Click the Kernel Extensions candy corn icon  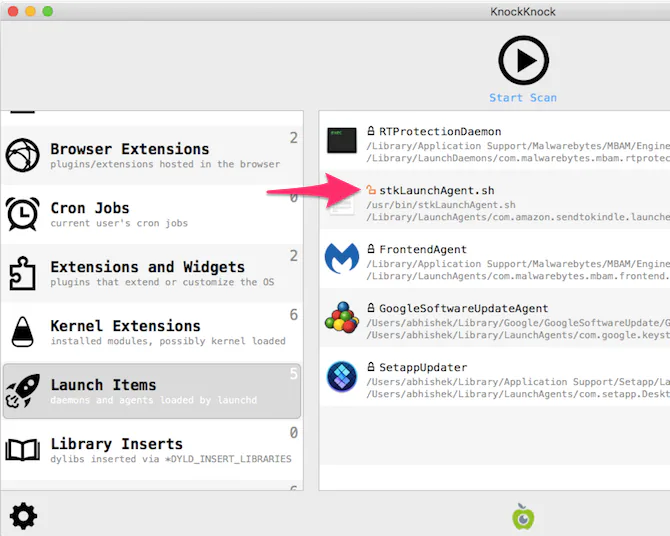point(23,332)
